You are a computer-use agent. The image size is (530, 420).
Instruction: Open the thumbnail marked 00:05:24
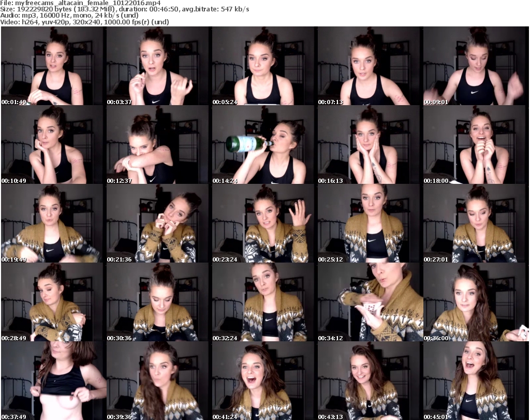click(264, 66)
